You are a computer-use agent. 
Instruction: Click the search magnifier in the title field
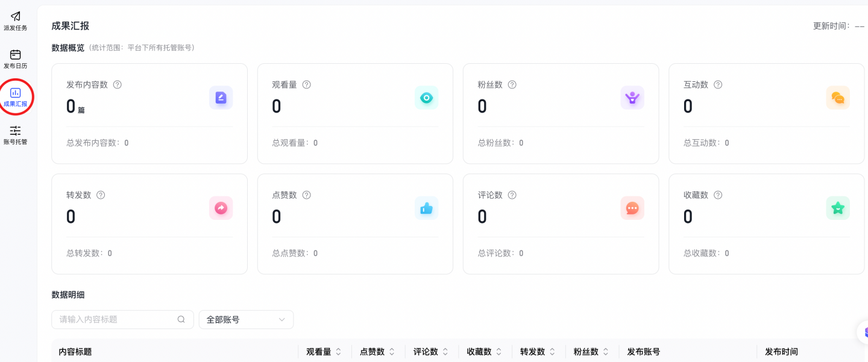181,320
